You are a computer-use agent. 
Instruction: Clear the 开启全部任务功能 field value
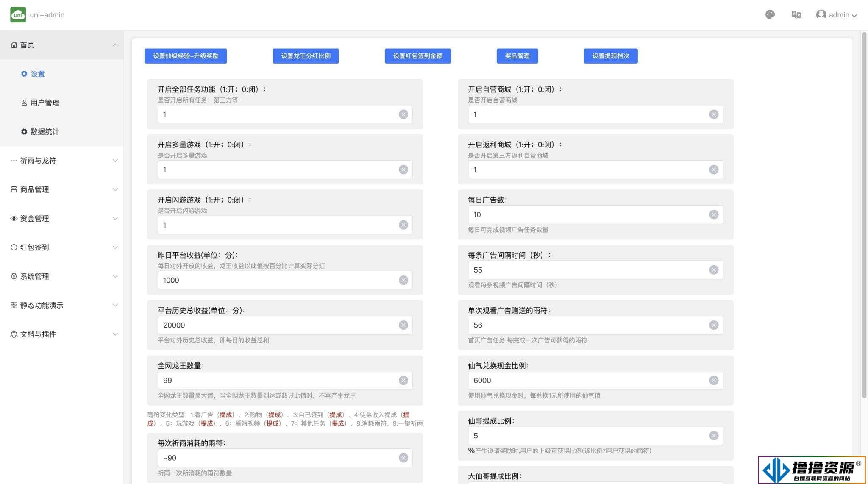[x=403, y=114]
